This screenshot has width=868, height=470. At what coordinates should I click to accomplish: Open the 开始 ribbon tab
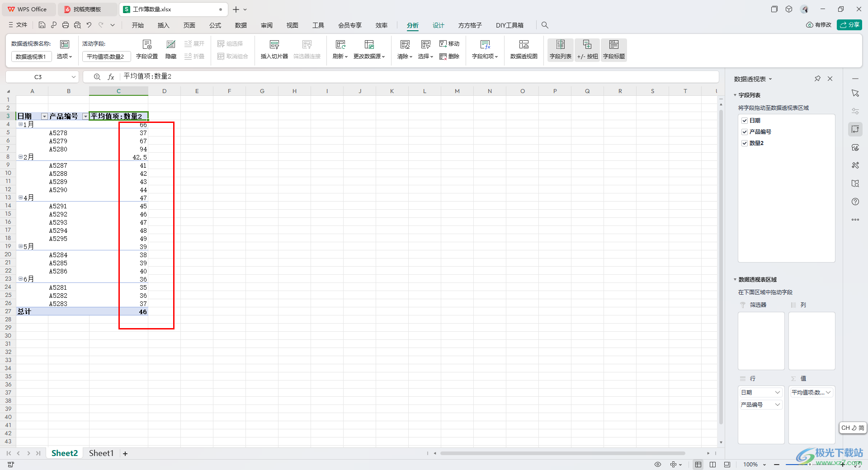click(x=138, y=25)
